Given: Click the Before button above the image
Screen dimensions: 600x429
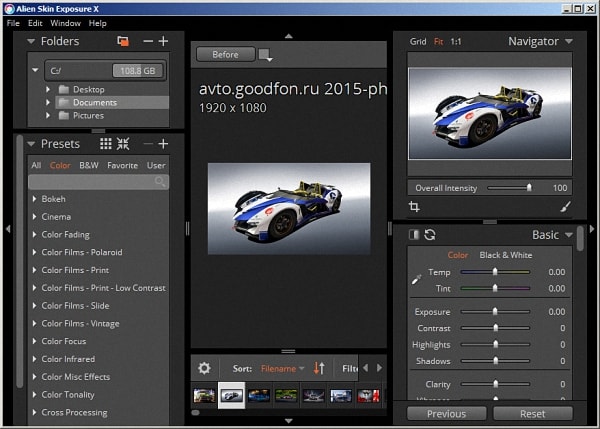Looking at the screenshot, I should tap(225, 54).
